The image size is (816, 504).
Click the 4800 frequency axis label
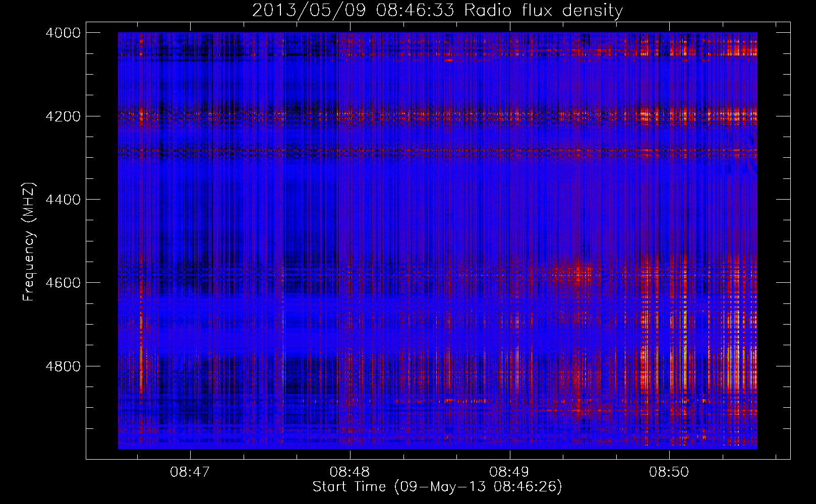point(63,366)
